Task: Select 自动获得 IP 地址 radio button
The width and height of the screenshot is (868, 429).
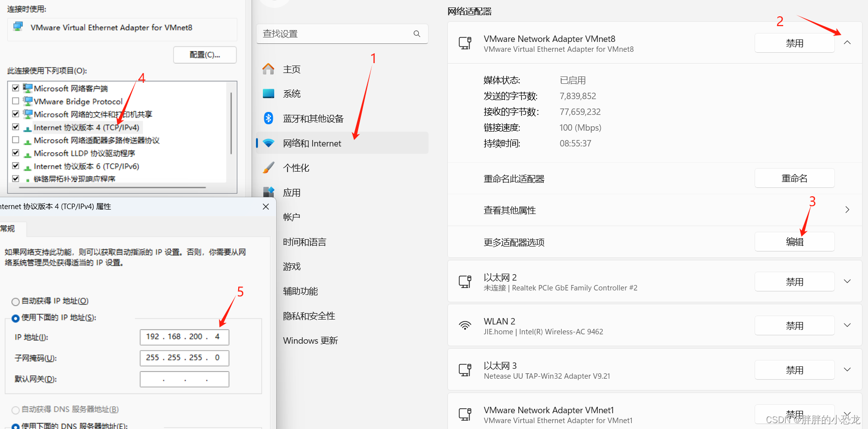Action: (16, 302)
